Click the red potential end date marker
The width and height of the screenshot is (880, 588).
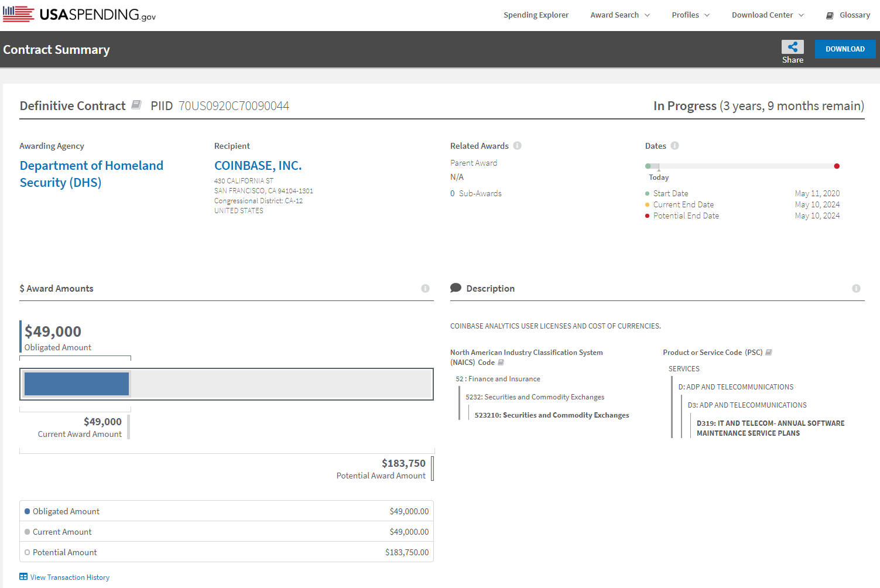click(x=837, y=166)
